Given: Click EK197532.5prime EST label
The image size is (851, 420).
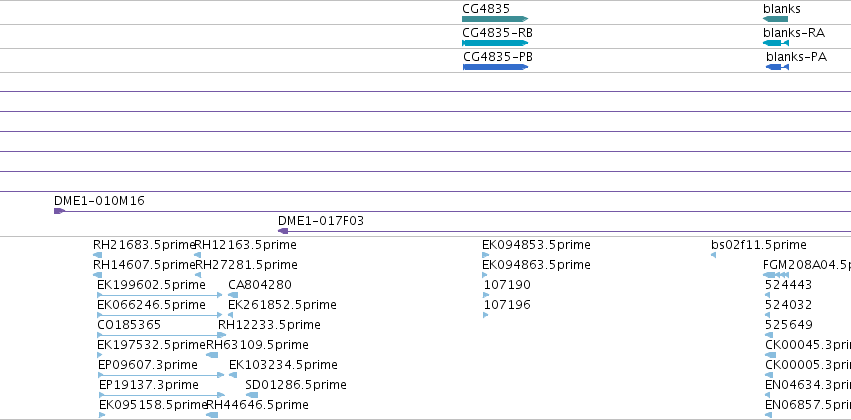Looking at the screenshot, I should (151, 345).
